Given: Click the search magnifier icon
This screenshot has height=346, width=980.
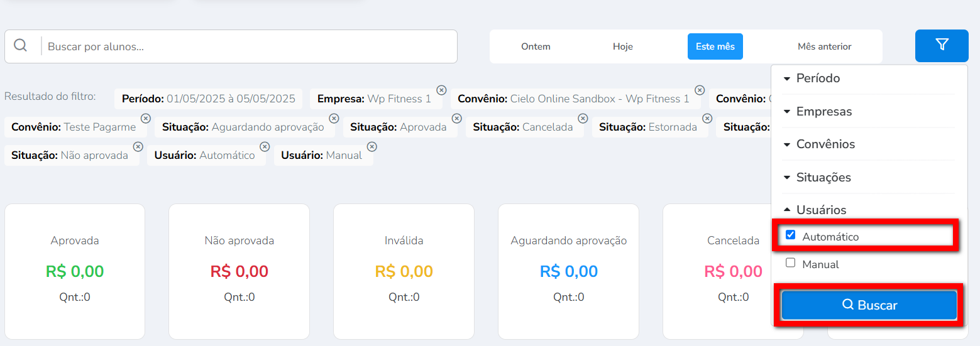Looking at the screenshot, I should pyautogui.click(x=21, y=46).
